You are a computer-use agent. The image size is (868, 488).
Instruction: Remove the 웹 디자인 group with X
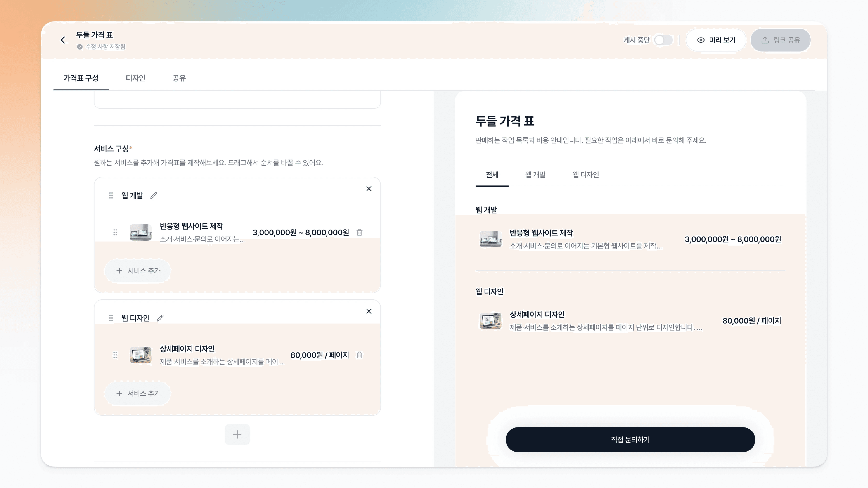pos(369,311)
